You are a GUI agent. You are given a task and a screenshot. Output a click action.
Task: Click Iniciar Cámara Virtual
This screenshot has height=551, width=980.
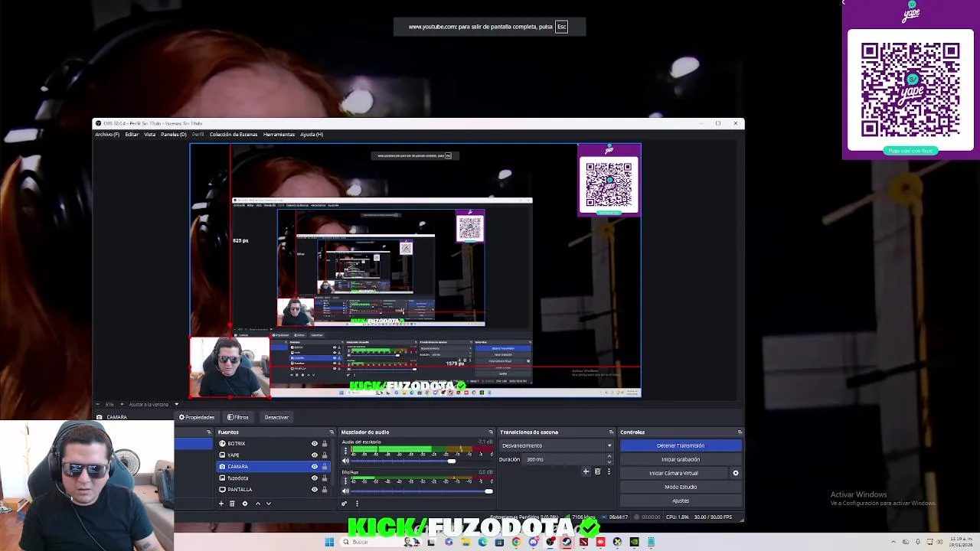[674, 473]
